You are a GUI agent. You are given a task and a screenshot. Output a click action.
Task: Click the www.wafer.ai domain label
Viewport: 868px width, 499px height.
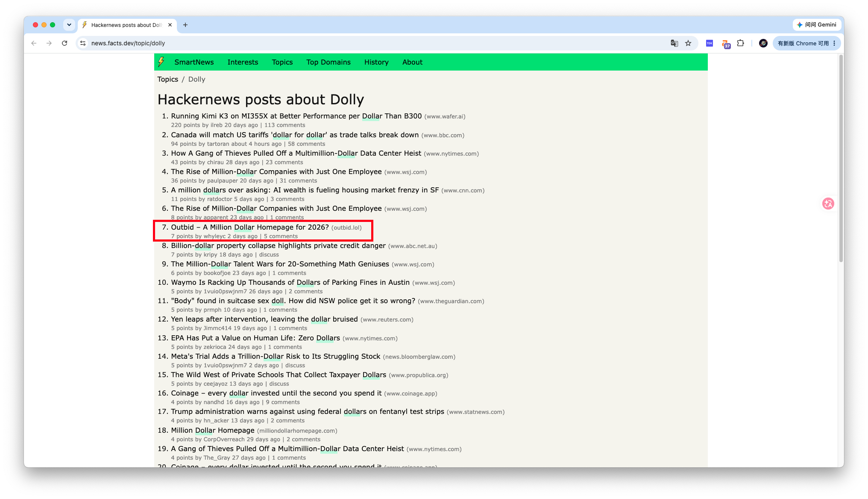445,116
